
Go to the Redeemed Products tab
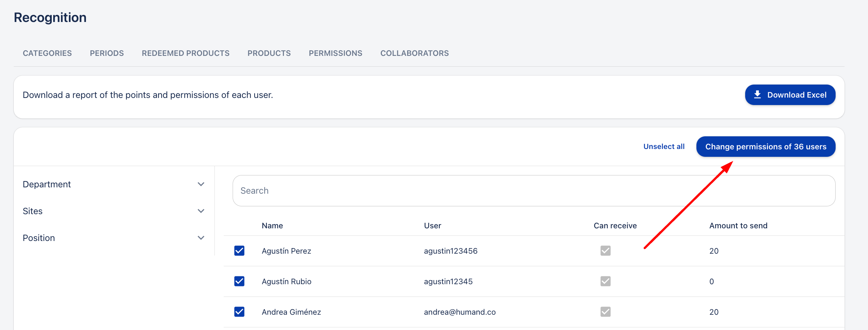[x=186, y=53]
